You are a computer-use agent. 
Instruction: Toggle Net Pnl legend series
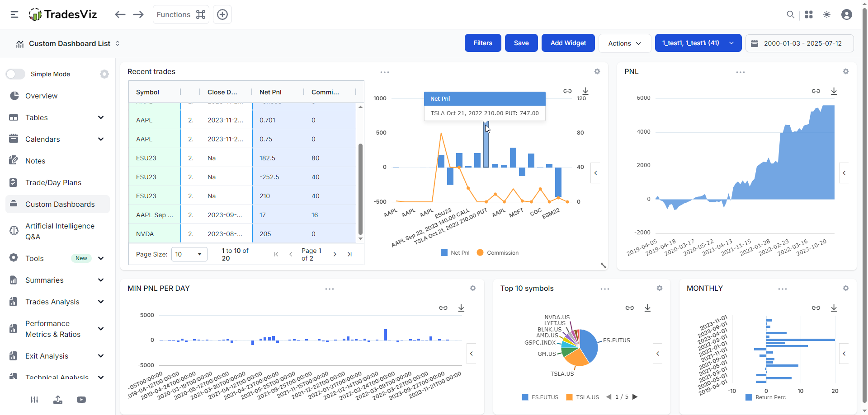click(x=455, y=253)
